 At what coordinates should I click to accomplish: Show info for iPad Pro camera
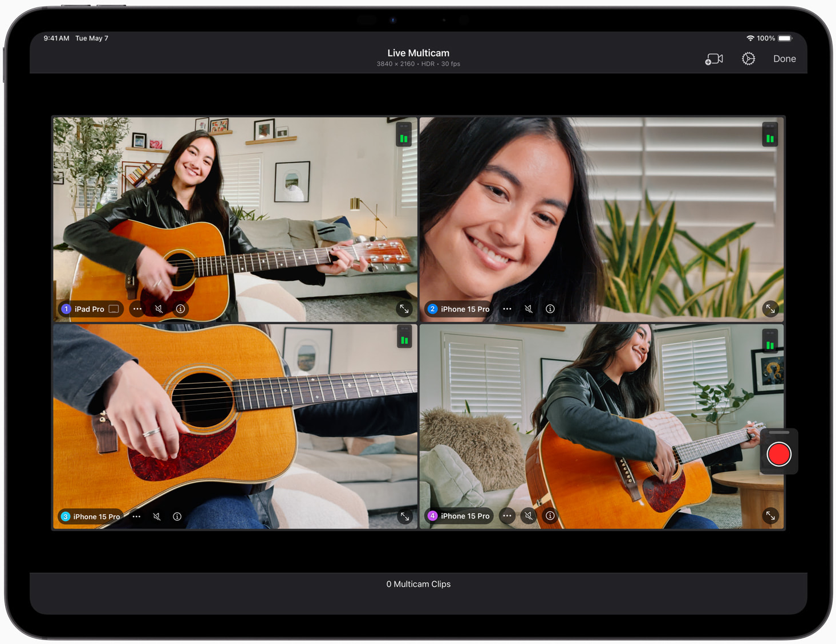180,309
